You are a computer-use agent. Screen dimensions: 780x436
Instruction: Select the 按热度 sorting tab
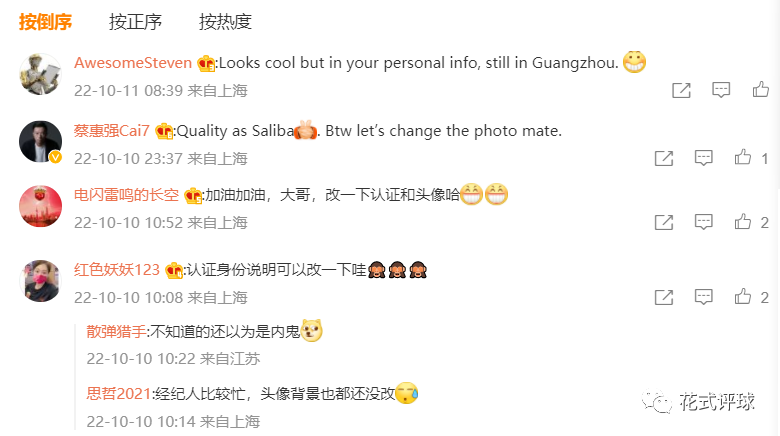coord(225,22)
